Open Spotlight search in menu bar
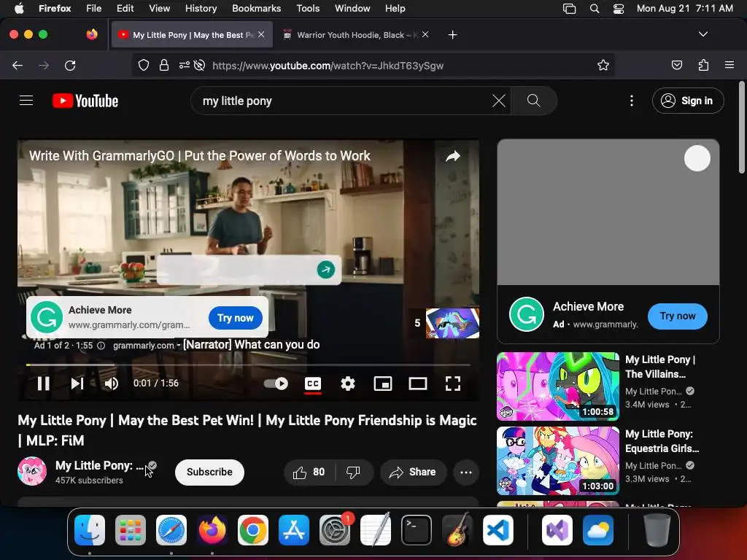The image size is (747, 560). click(594, 9)
